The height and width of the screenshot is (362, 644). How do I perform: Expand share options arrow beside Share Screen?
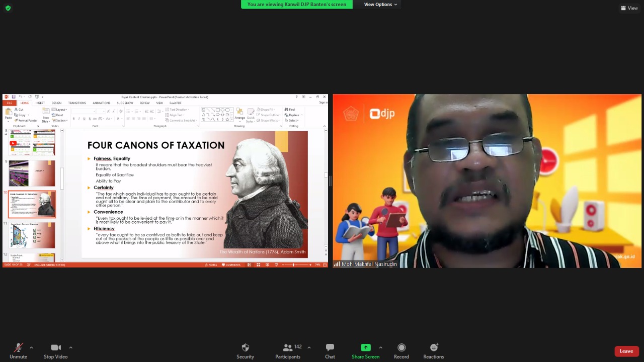[380, 347]
